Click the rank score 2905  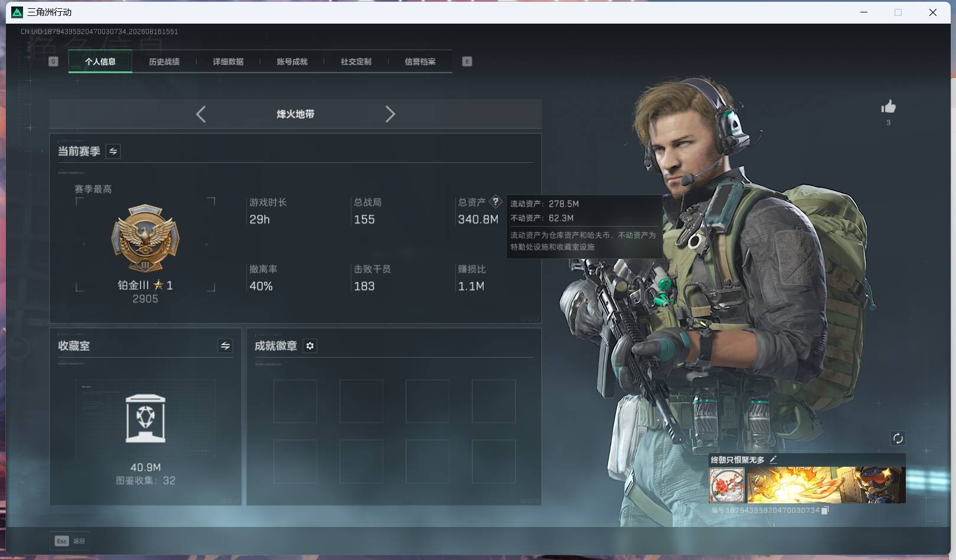145,299
